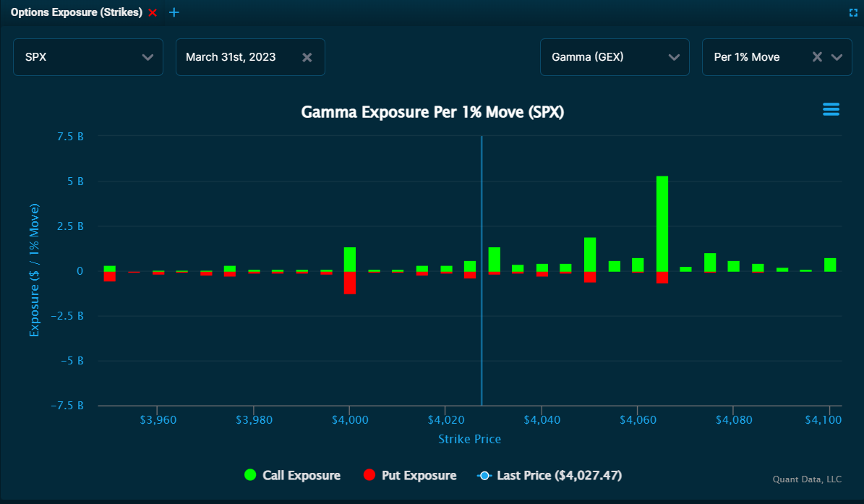Click the 5 B y-axis label
Image resolution: width=864 pixels, height=504 pixels.
[75, 181]
